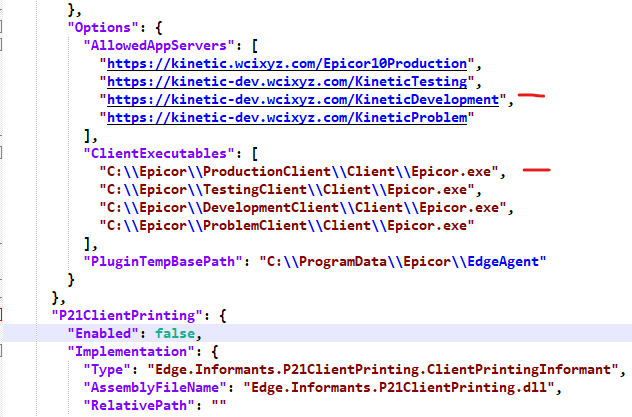Viewport: 632px width, 417px height.
Task: Click the "AllowedAppServers" key
Action: click(159, 46)
